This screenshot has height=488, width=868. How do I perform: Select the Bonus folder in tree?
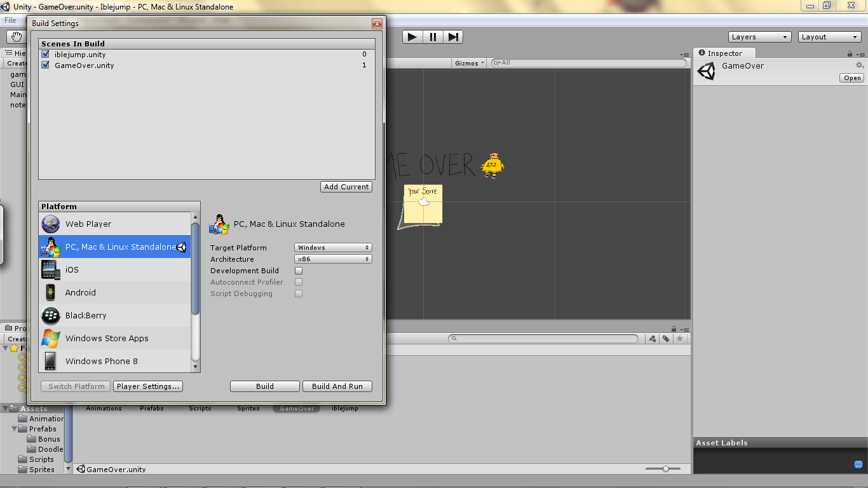click(49, 439)
